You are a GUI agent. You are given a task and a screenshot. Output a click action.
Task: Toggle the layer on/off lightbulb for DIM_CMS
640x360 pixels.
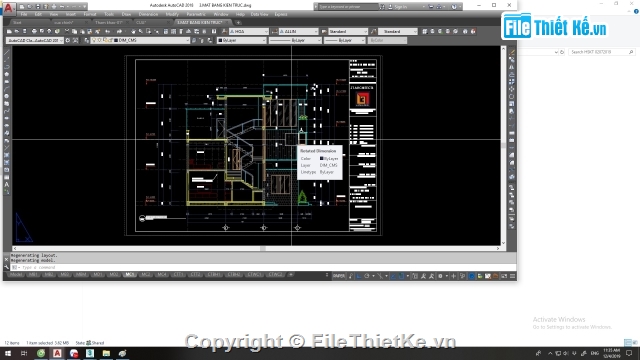(x=94, y=40)
